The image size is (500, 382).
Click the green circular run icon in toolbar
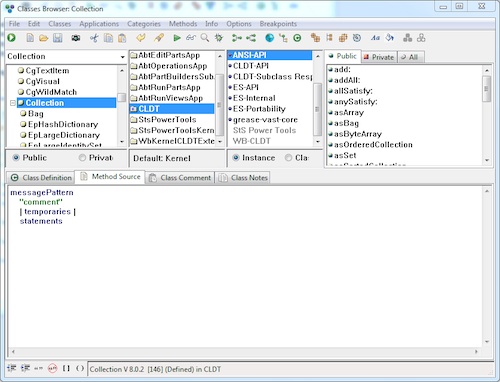click(12, 38)
